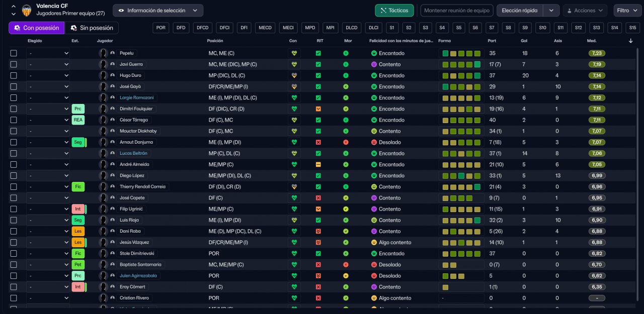Tick the checkbox for Pepelu
Screen dimensions: 644x314
pos(14,53)
